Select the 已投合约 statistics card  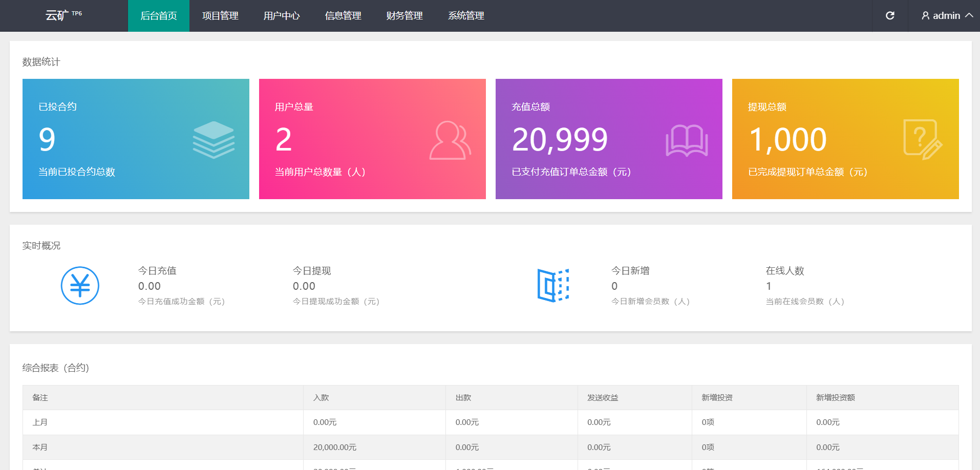[x=136, y=139]
